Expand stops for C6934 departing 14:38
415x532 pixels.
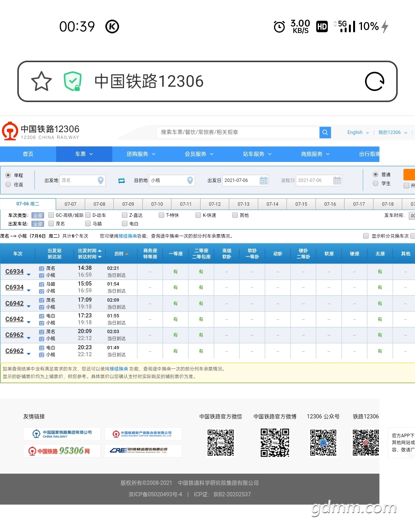click(29, 274)
